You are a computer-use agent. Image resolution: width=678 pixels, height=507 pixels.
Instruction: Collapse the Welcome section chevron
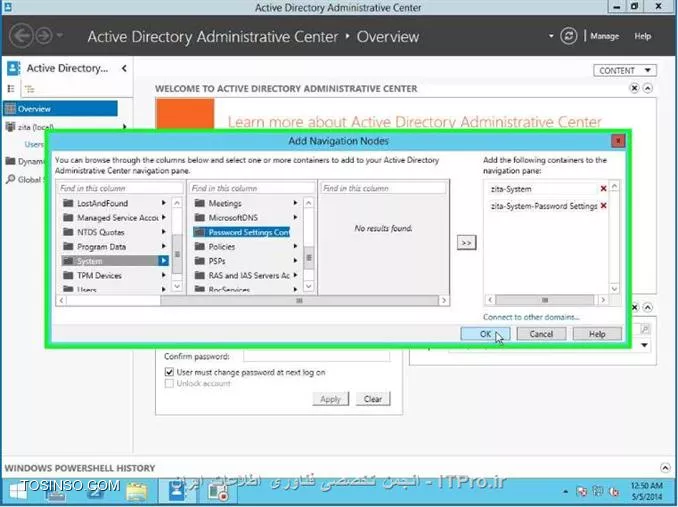pyautogui.click(x=647, y=89)
